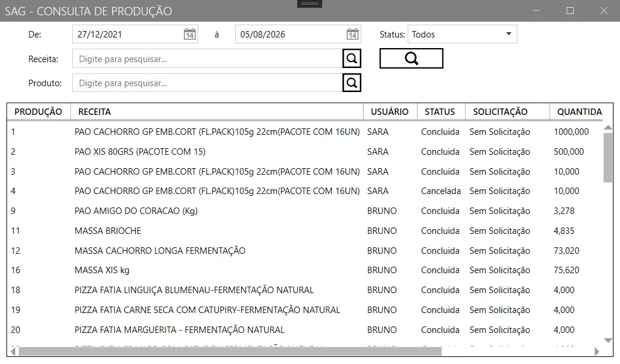Click production number 20 cell
This screenshot has height=364, width=620.
(x=15, y=329)
